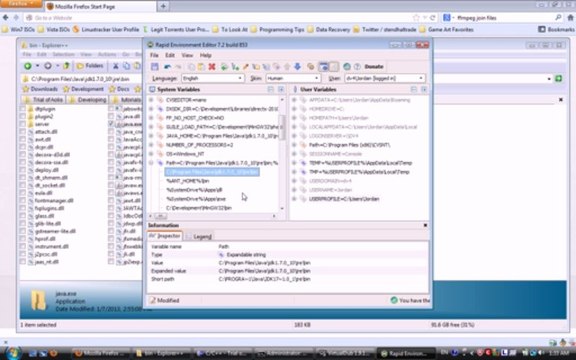Switch to the Legend tab
576x360 pixels.
(x=199, y=237)
